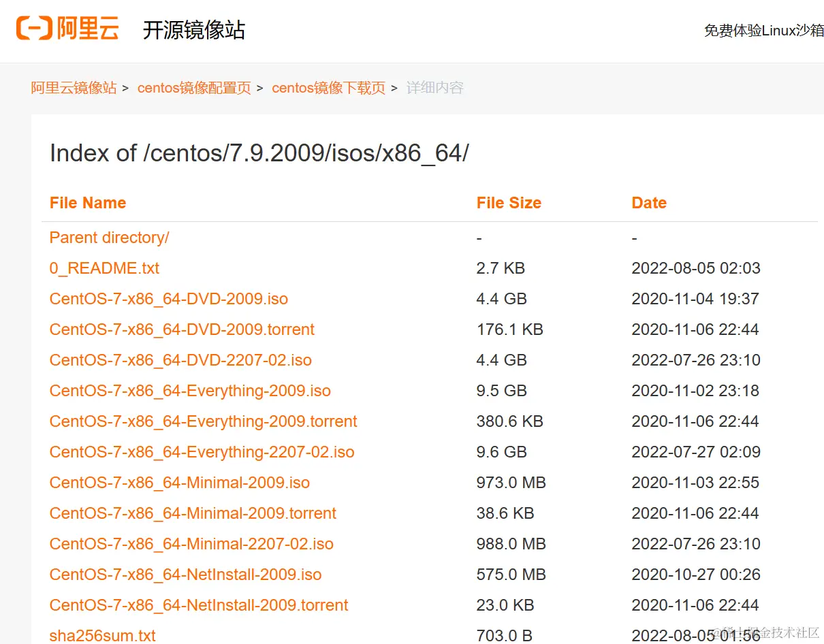The image size is (824, 644).
Task: Download CentOS-7-x86_64-NetInstall-2009.iso
Action: [185, 575]
